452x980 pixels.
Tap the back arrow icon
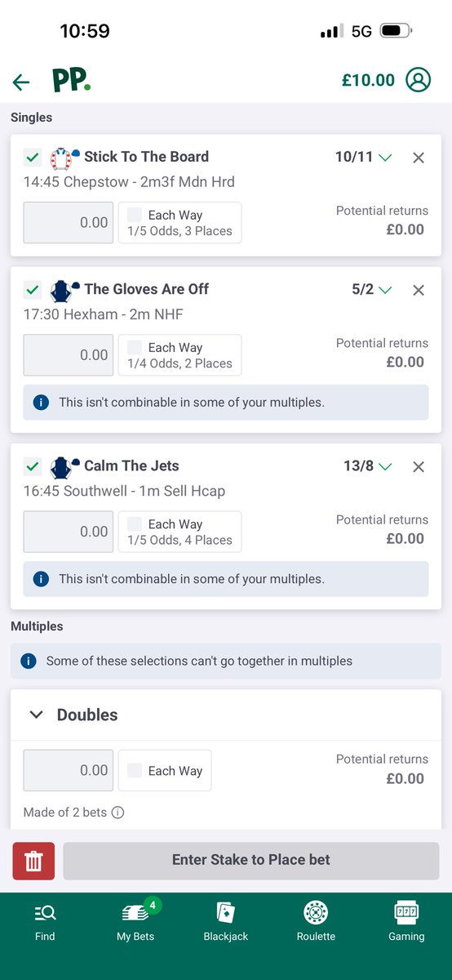[21, 82]
